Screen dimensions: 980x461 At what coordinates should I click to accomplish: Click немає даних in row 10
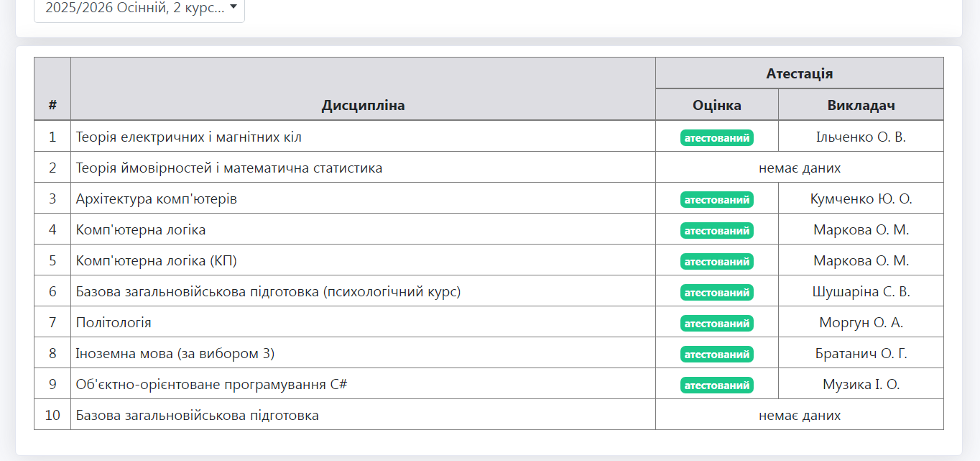799,416
